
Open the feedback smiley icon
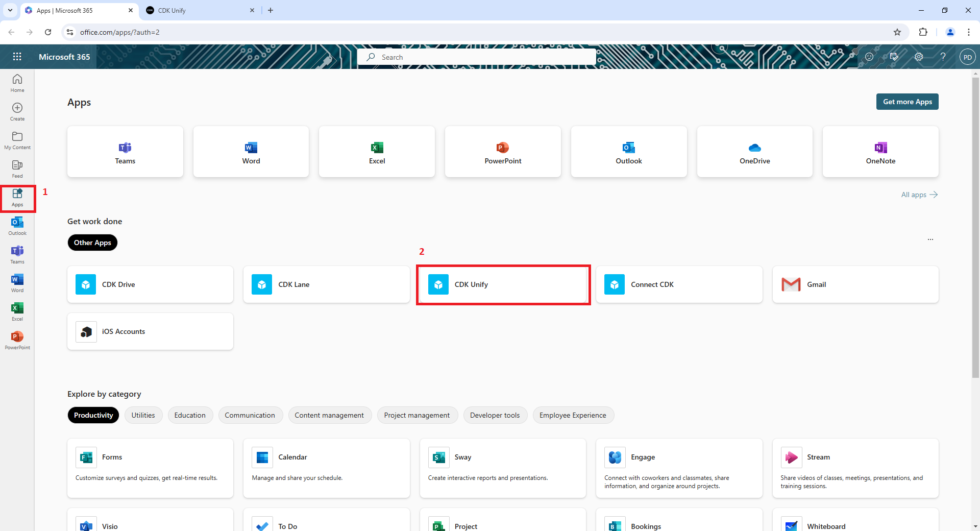[x=869, y=57]
